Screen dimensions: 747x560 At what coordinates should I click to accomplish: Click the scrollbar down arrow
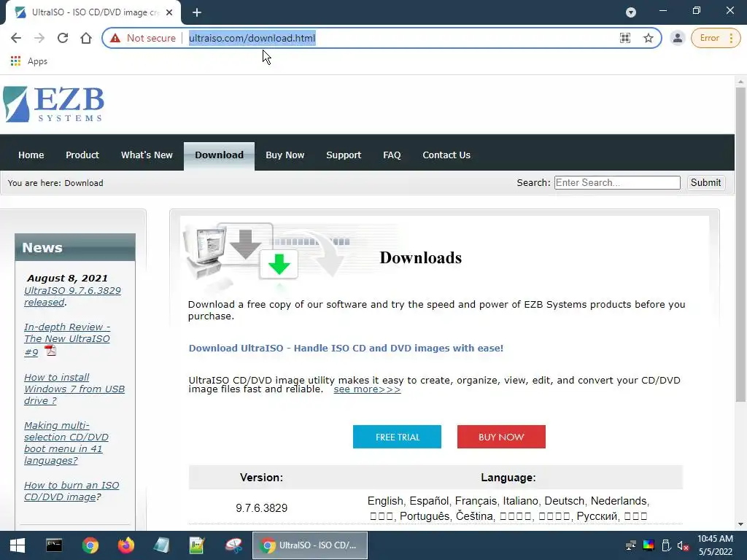tap(740, 525)
